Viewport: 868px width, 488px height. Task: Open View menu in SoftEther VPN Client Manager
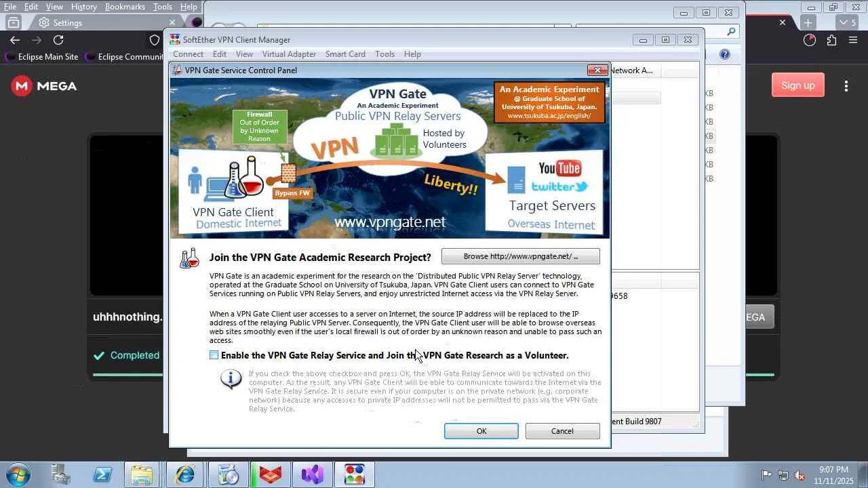point(244,54)
